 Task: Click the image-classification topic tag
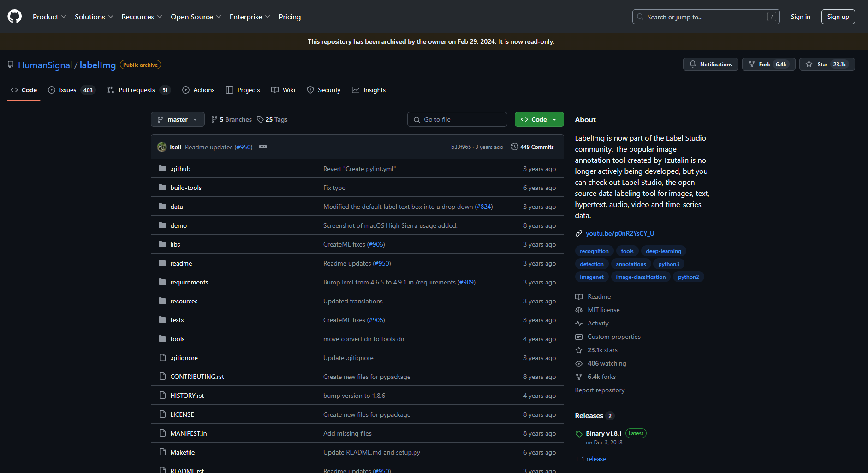pyautogui.click(x=641, y=277)
